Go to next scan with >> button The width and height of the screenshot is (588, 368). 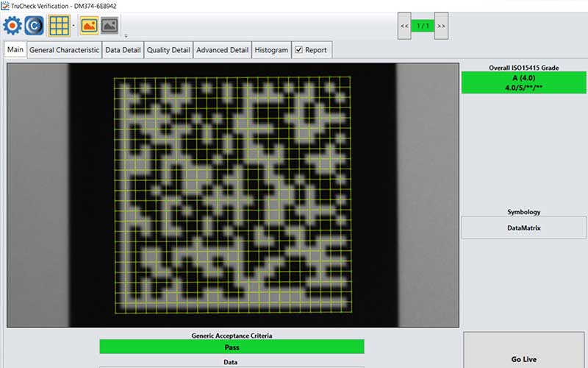(442, 26)
